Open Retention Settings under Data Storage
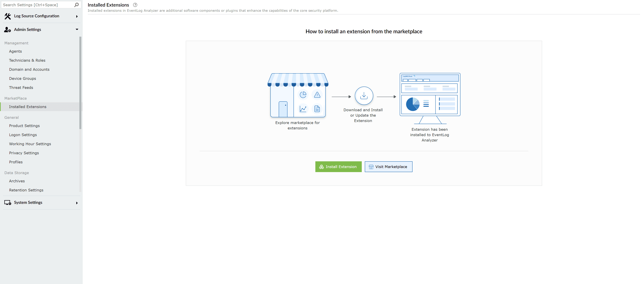Screen dimensions: 644x284 pos(26,190)
